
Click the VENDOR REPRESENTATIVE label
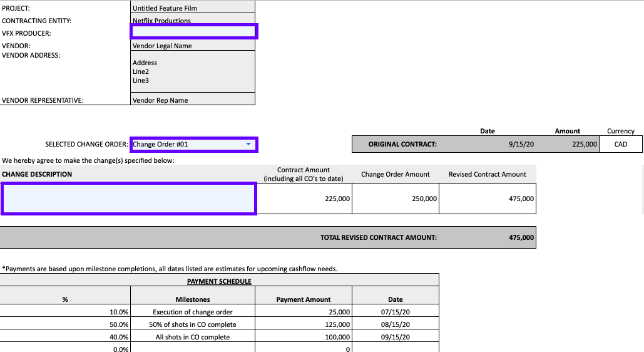click(43, 100)
